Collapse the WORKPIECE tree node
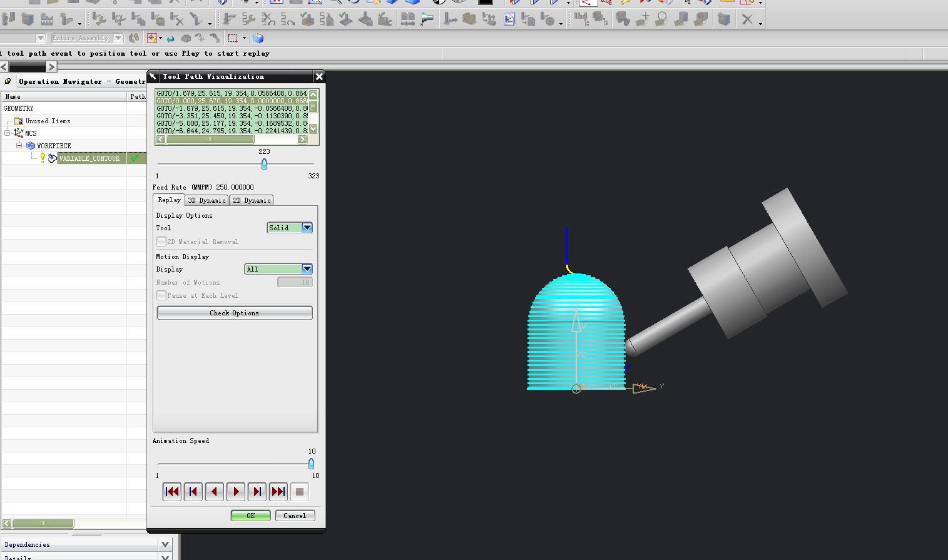Image resolution: width=948 pixels, height=560 pixels. click(19, 145)
